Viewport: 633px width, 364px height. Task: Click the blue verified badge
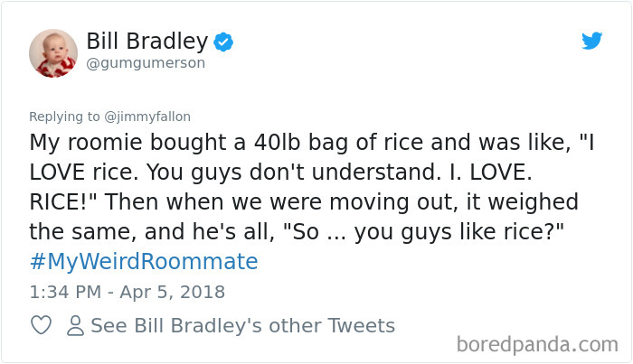coord(225,41)
